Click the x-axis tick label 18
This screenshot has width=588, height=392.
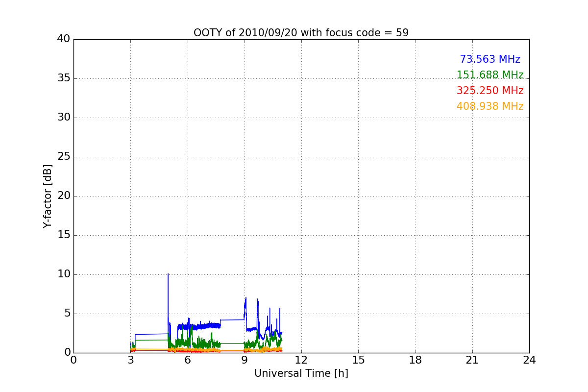tap(416, 360)
